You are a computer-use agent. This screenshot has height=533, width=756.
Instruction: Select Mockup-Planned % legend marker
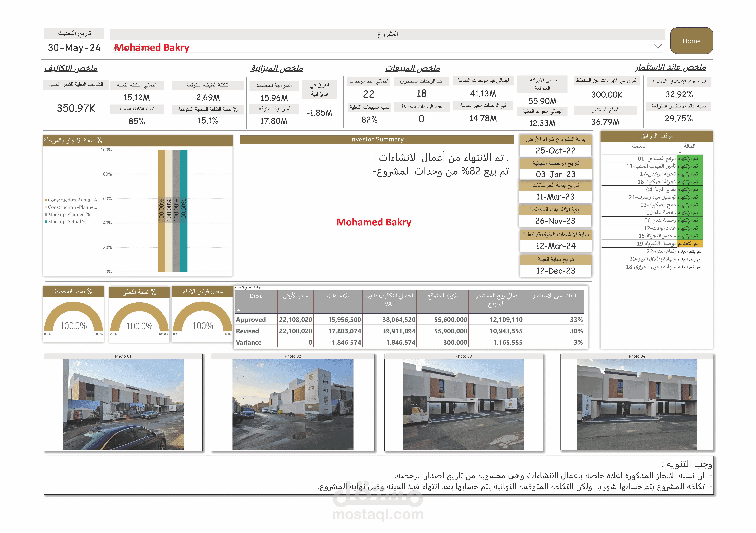point(46,214)
